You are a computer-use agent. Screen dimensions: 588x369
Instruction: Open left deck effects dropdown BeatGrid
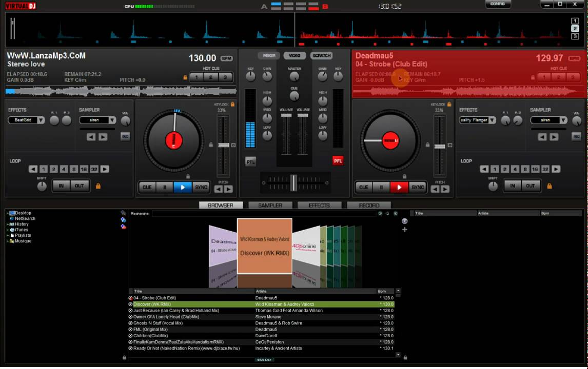click(26, 120)
